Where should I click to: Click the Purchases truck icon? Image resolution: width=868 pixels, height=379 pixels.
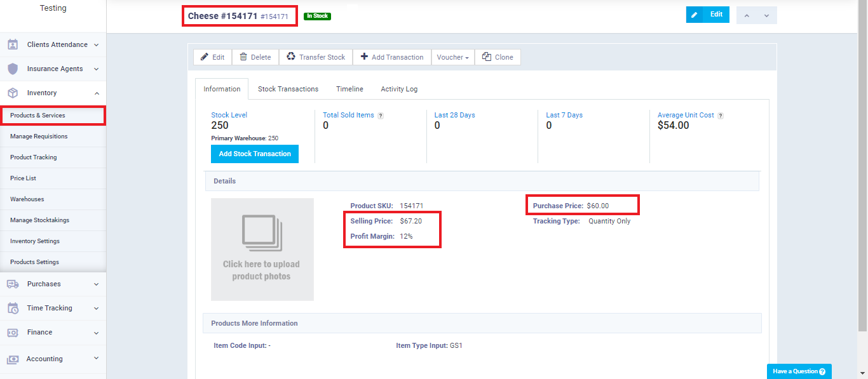click(13, 284)
